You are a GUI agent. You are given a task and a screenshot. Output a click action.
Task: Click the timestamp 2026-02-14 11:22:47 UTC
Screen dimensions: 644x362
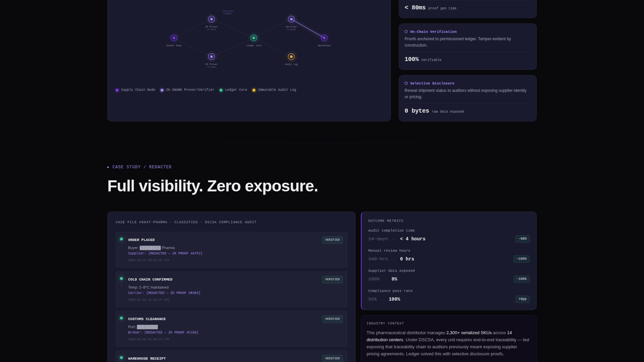coord(149,300)
